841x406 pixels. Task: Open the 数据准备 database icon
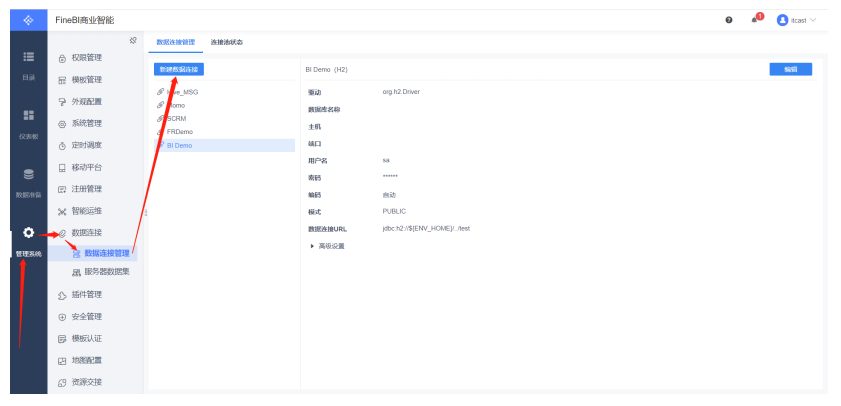28,174
